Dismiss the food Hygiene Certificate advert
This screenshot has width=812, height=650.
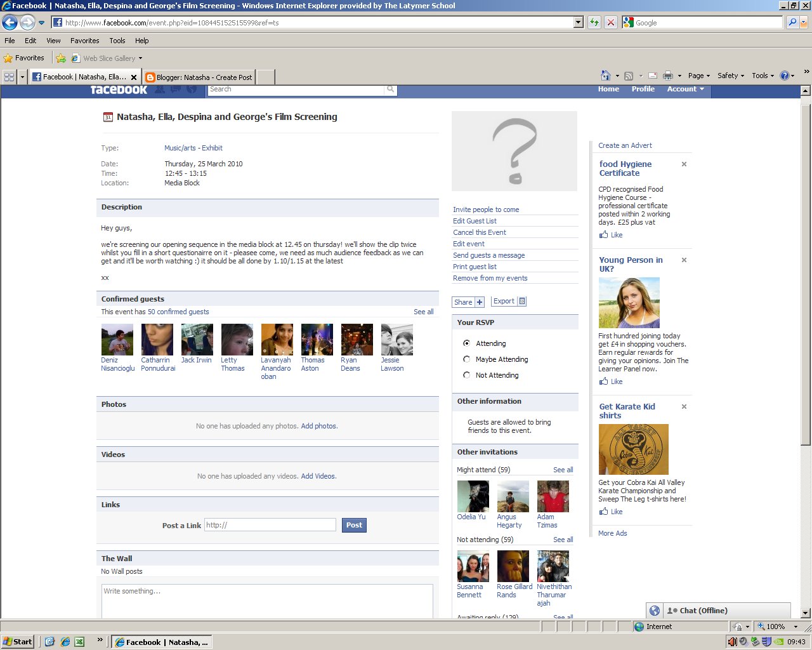(684, 164)
